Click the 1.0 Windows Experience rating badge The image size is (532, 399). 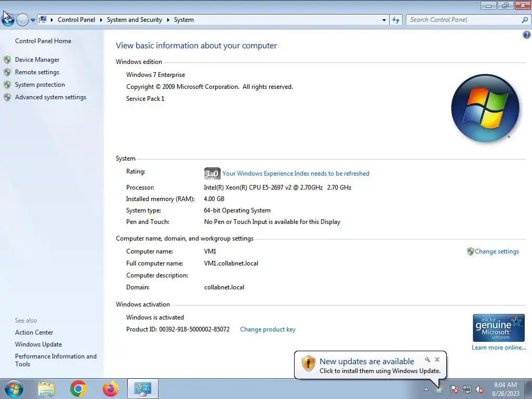(212, 174)
